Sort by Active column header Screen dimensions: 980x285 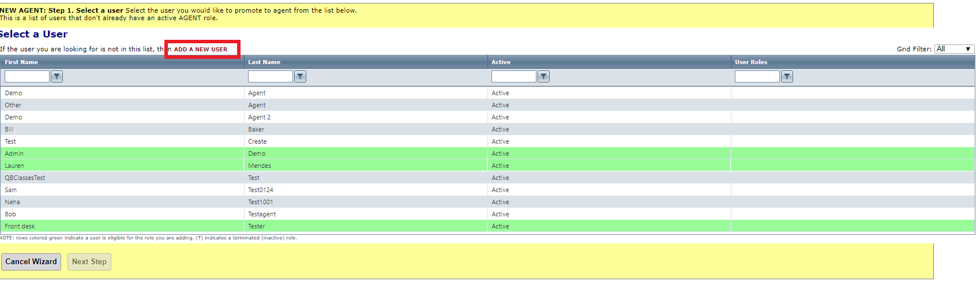pyautogui.click(x=501, y=62)
